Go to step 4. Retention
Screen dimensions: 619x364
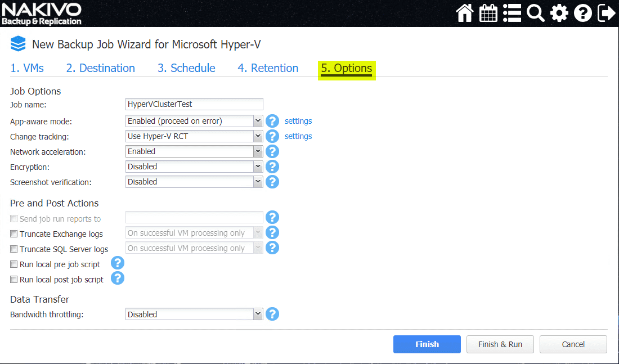(268, 68)
